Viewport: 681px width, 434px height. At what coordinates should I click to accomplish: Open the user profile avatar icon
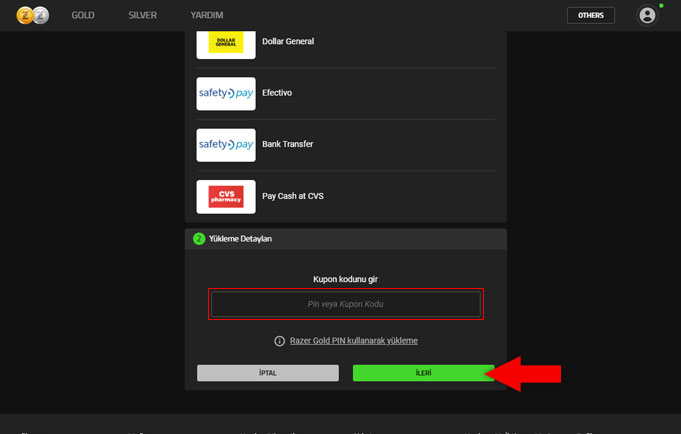648,16
